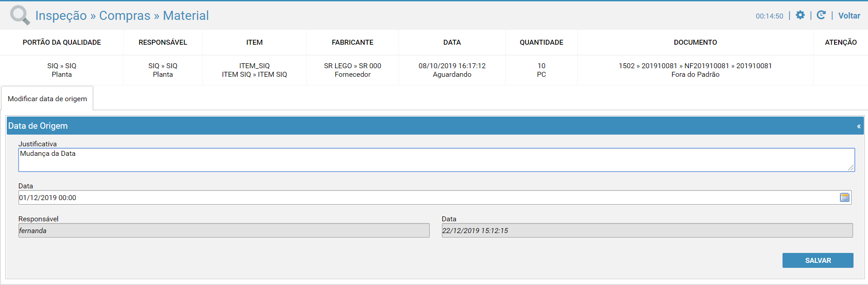Click the Responsável label above fernanda

point(38,219)
